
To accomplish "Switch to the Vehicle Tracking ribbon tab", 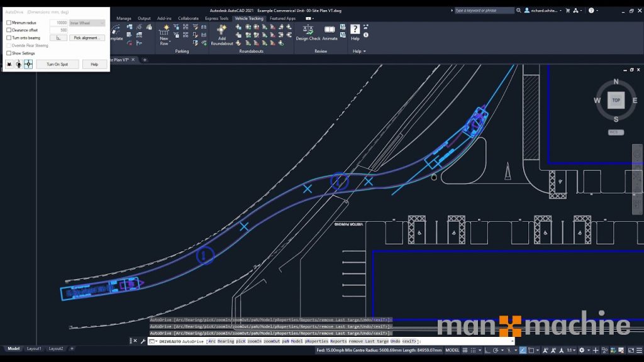I will [x=249, y=18].
